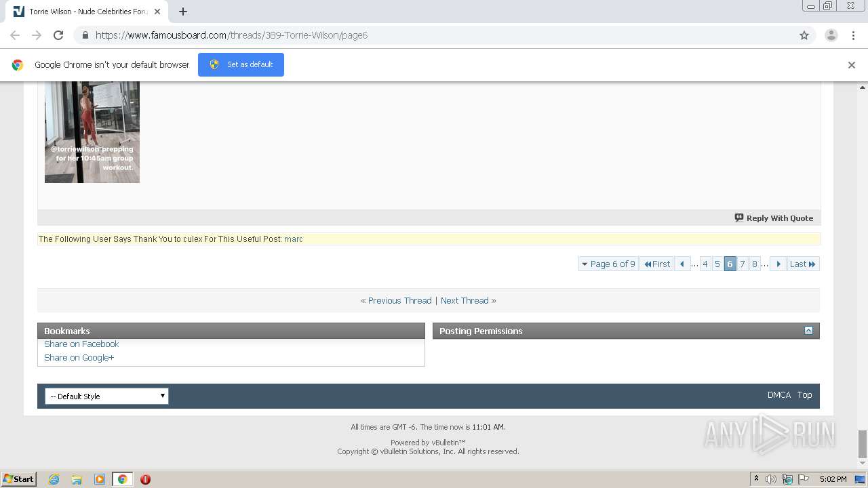868x488 pixels.
Task: Reload the page with the refresh icon
Action: tap(58, 35)
